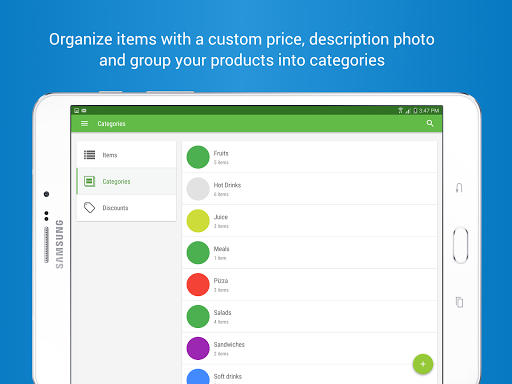Open the Soft drinks category
The width and height of the screenshot is (512, 384).
(309, 375)
